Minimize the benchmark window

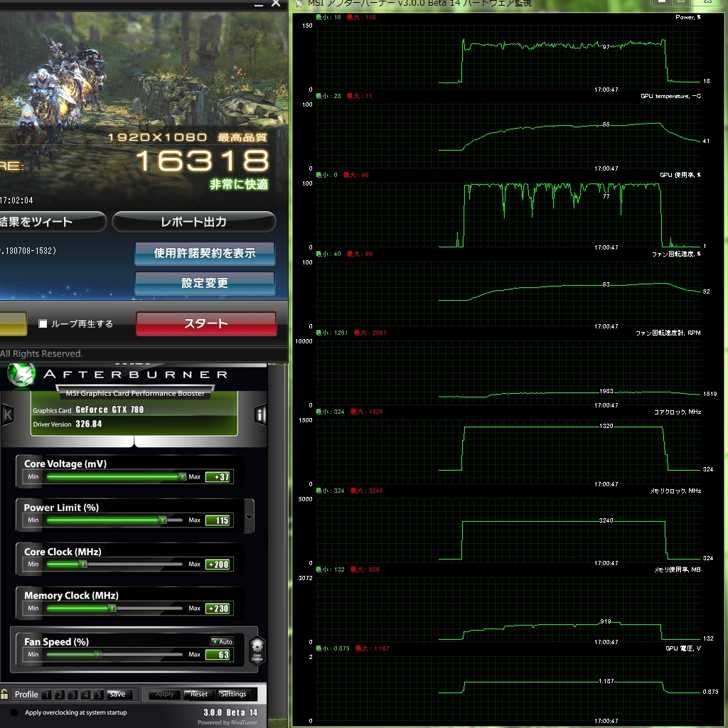[259, 4]
